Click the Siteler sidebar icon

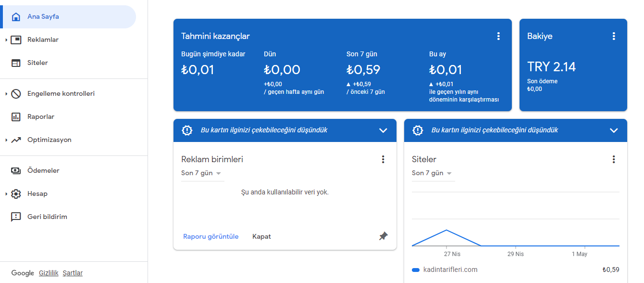[16, 63]
